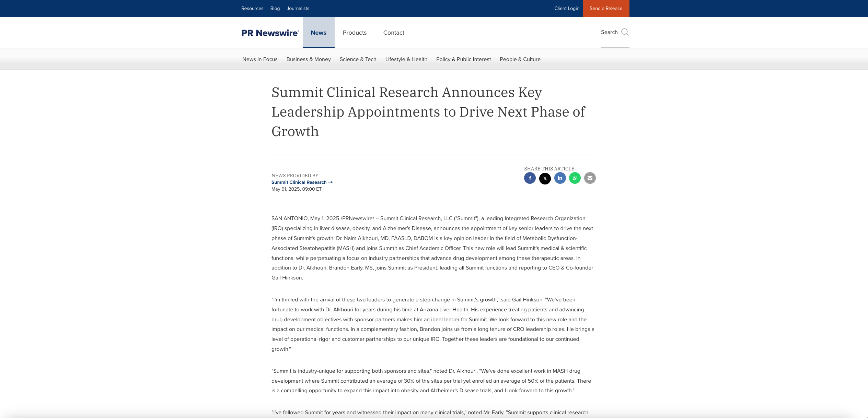Select Science & Tech category

click(x=358, y=59)
